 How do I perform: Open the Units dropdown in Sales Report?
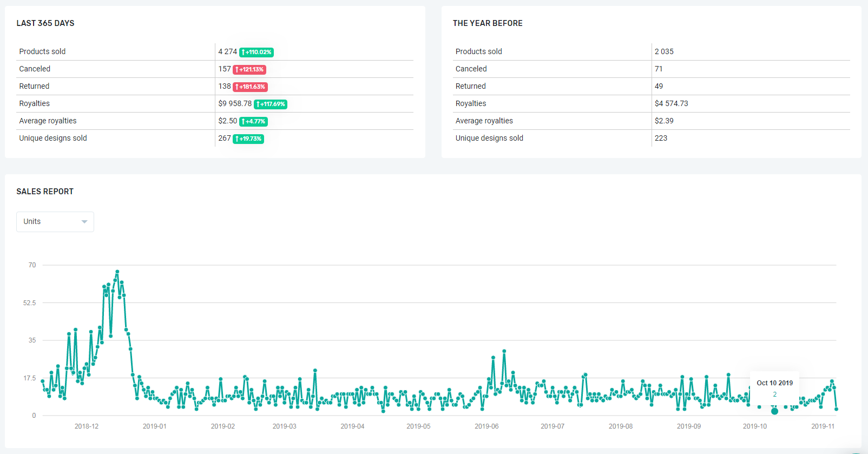point(55,222)
